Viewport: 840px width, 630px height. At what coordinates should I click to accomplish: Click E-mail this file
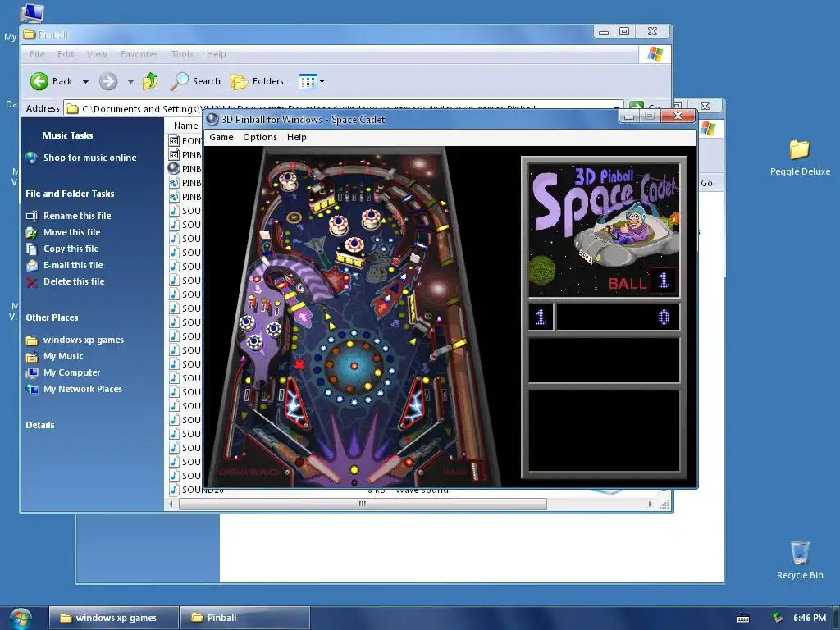73,265
